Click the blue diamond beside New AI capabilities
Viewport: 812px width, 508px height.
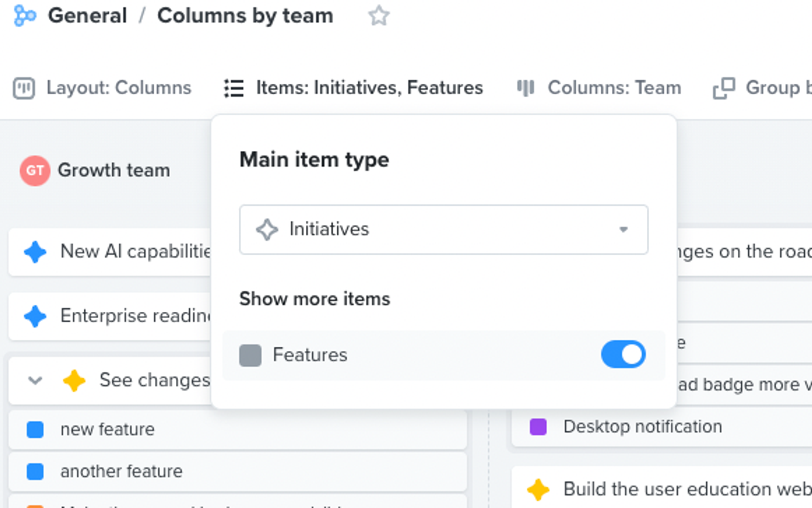36,252
